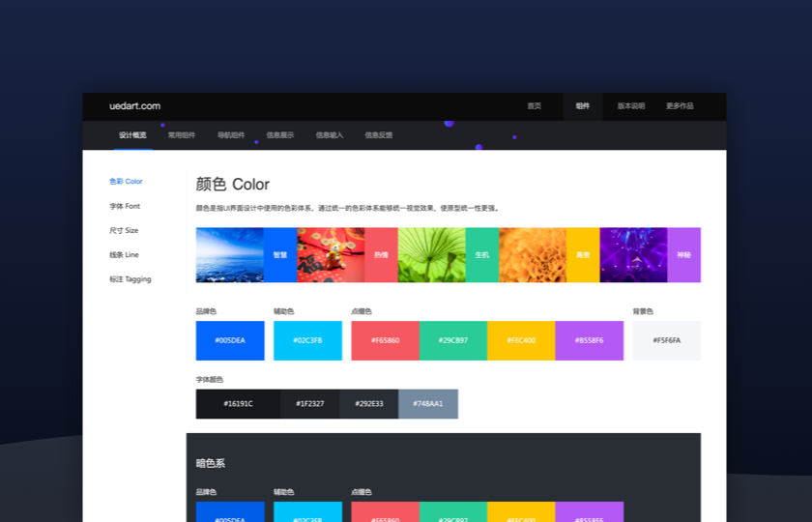Go to 尺寸 Size sidebar entry
Image resolution: width=812 pixels, height=522 pixels.
pos(124,230)
